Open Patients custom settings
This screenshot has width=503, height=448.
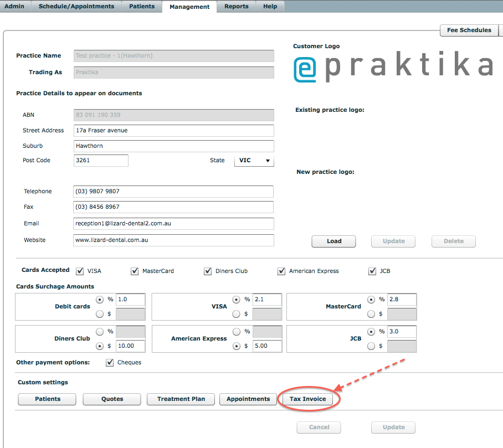point(47,399)
